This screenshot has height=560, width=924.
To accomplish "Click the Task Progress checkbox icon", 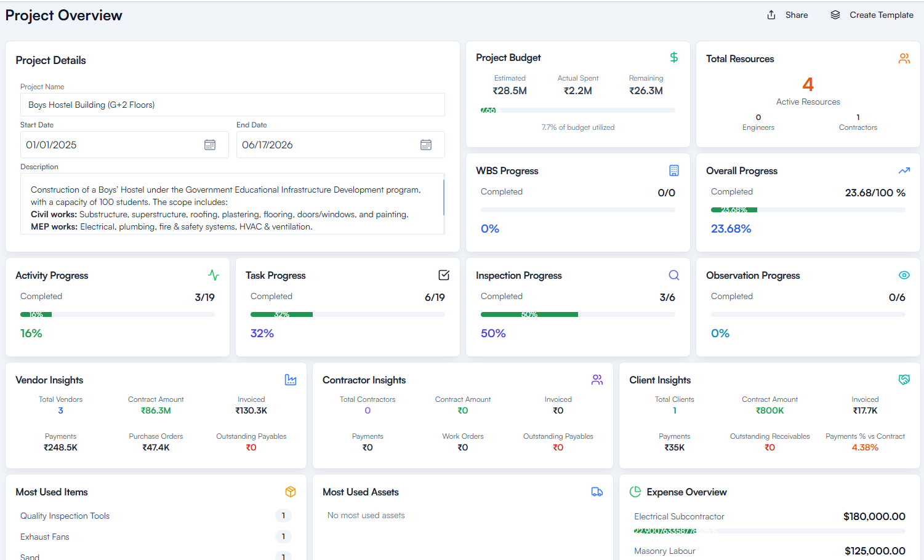I will pos(444,275).
